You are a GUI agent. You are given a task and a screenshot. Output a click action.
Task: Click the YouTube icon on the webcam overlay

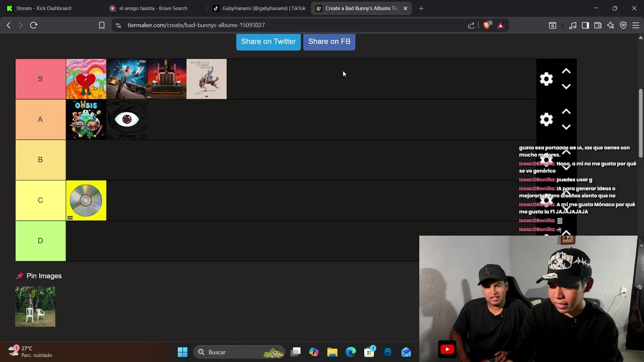click(447, 349)
